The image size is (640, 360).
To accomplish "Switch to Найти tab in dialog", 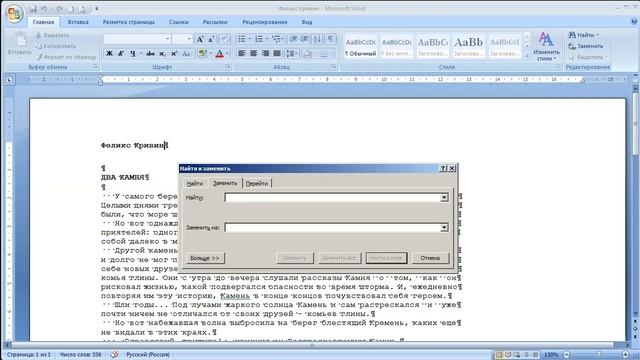I will (x=195, y=184).
